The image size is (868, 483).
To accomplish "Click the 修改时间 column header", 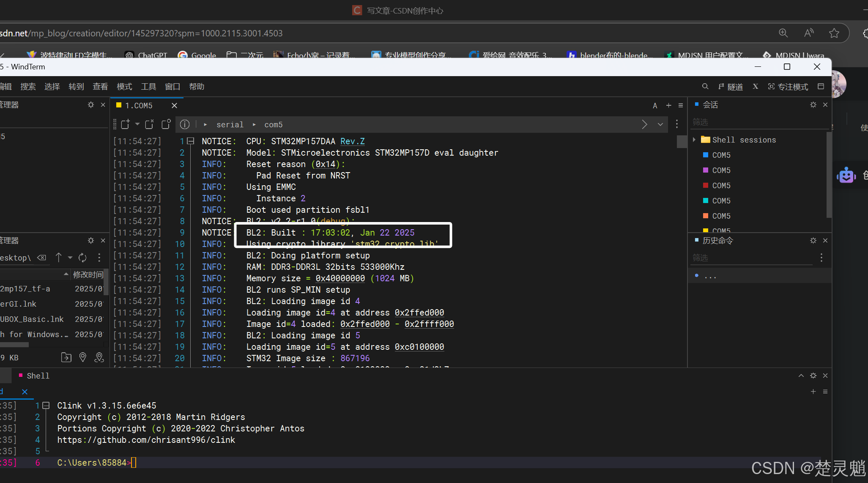I will click(88, 275).
